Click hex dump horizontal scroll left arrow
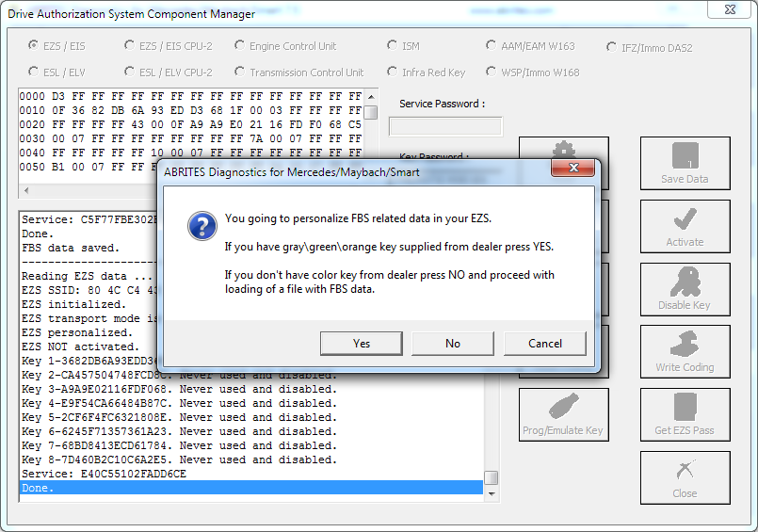 [x=26, y=190]
